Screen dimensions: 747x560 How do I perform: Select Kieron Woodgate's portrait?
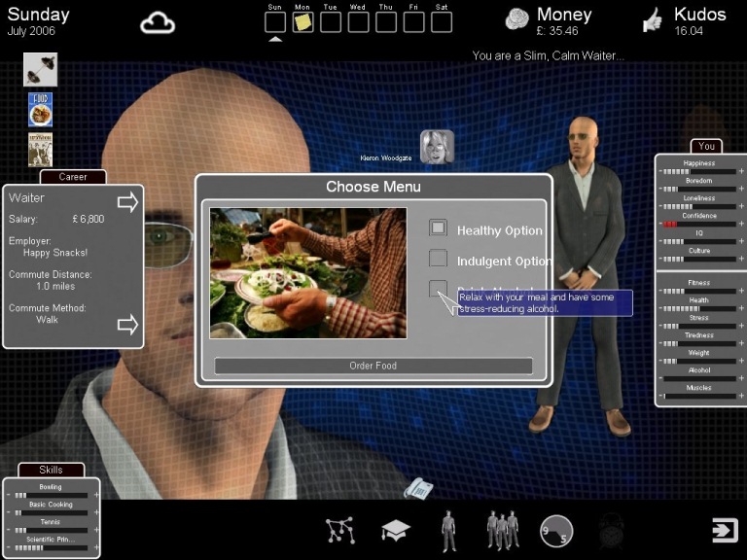(437, 147)
